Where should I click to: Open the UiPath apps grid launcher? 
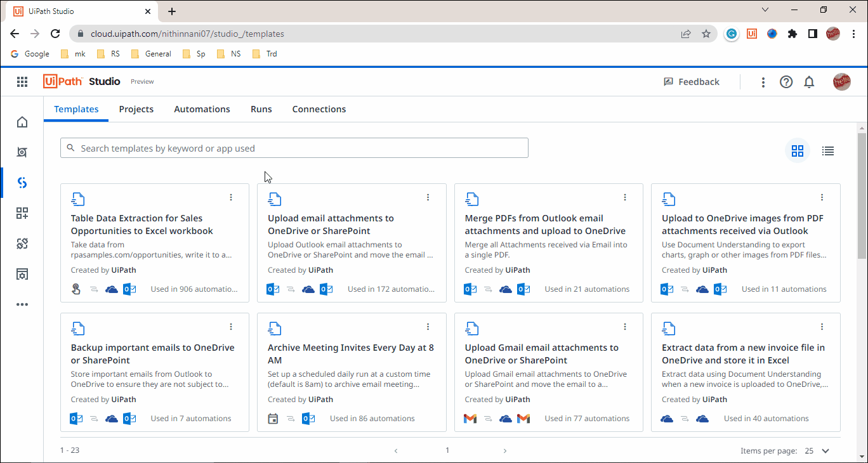click(22, 82)
